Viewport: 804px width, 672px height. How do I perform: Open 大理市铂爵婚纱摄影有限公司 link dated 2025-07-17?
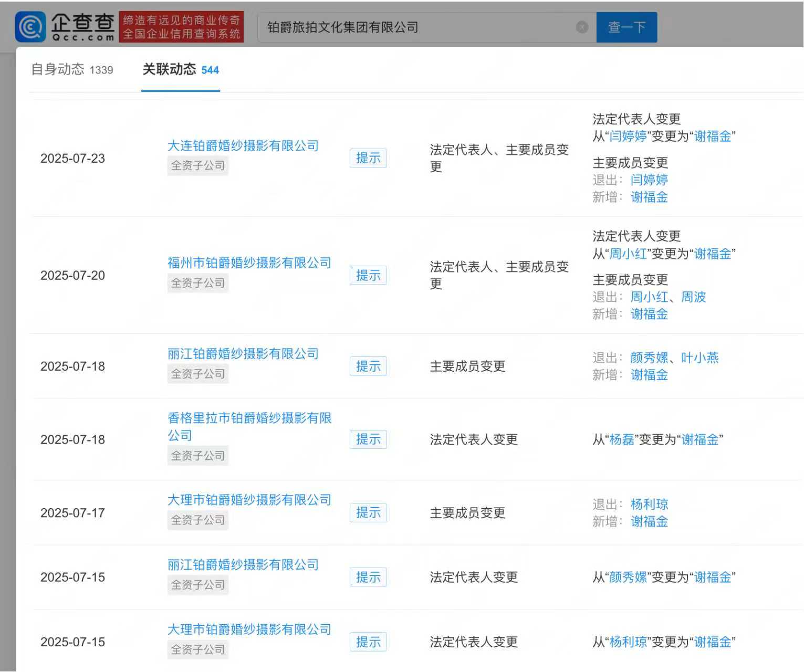(x=249, y=500)
